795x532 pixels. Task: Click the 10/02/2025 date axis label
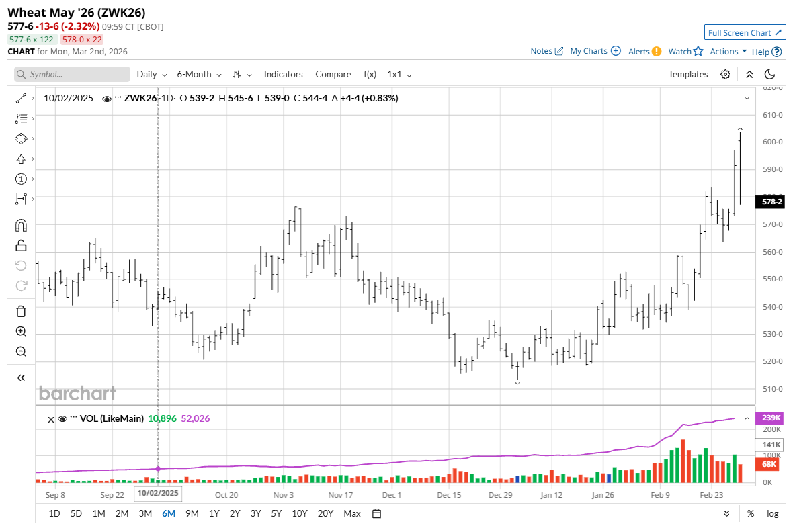tap(158, 494)
